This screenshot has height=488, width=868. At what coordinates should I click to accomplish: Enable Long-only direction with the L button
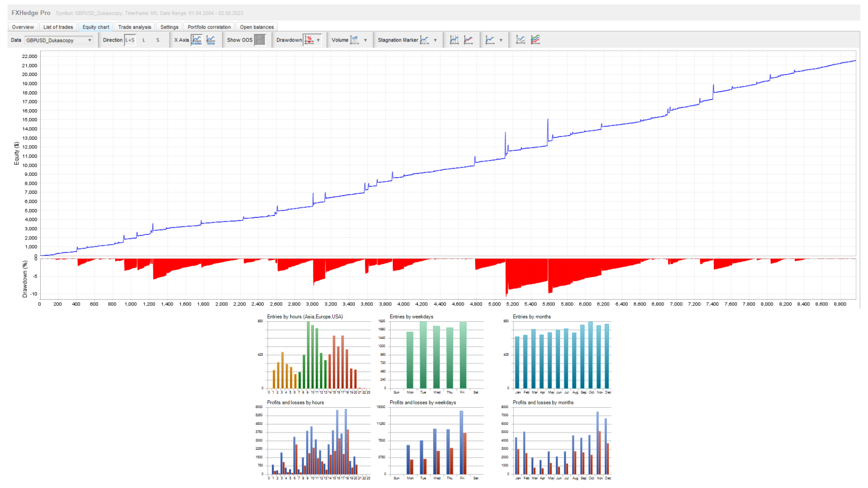[144, 40]
